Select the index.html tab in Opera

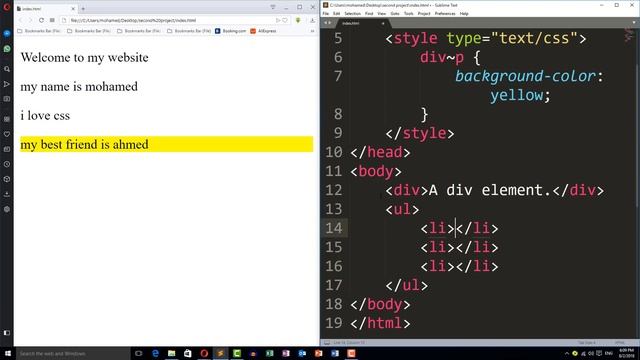[46, 8]
